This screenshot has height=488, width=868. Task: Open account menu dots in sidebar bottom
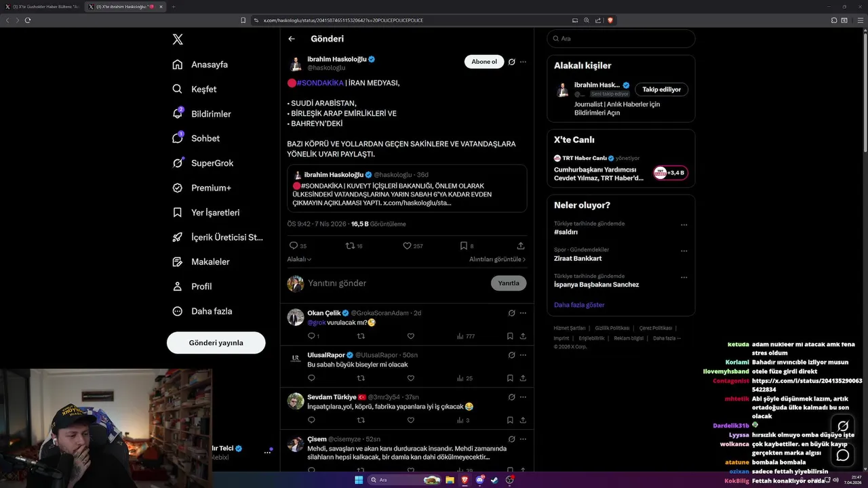tap(267, 452)
